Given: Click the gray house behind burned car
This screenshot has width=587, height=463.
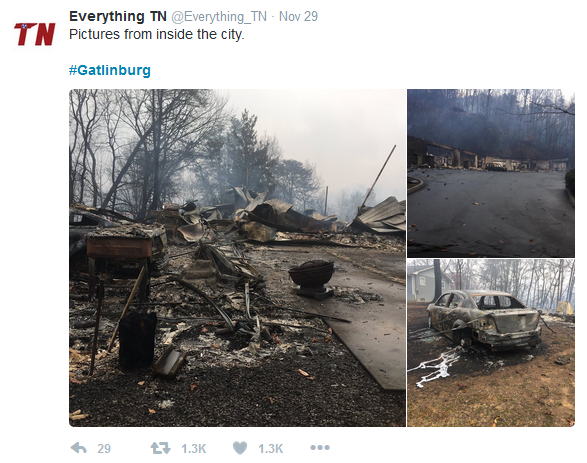Looking at the screenshot, I should [431, 283].
